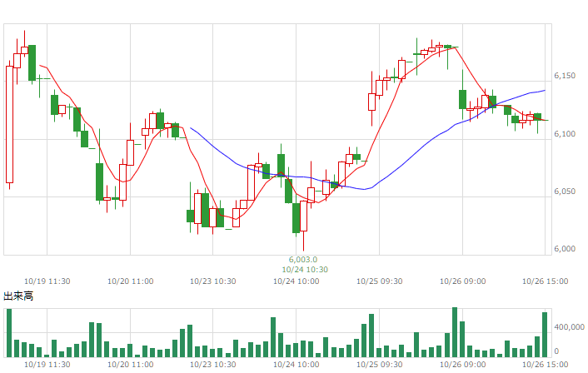The width and height of the screenshot is (588, 373).
Task: Click the 6,003.0 low price annotation
Action: coord(303,260)
